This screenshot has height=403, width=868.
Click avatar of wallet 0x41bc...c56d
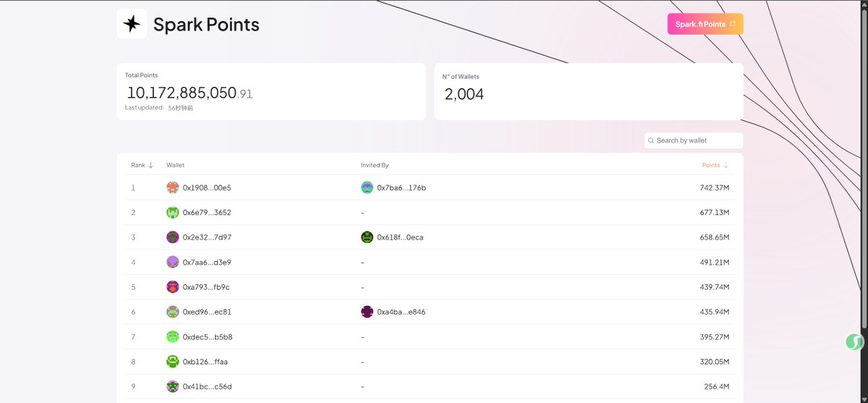pyautogui.click(x=172, y=386)
